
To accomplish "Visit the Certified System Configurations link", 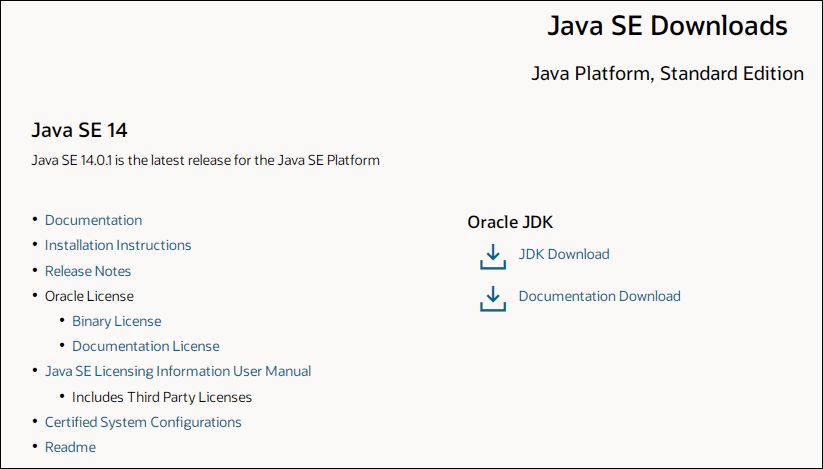I will coord(143,422).
